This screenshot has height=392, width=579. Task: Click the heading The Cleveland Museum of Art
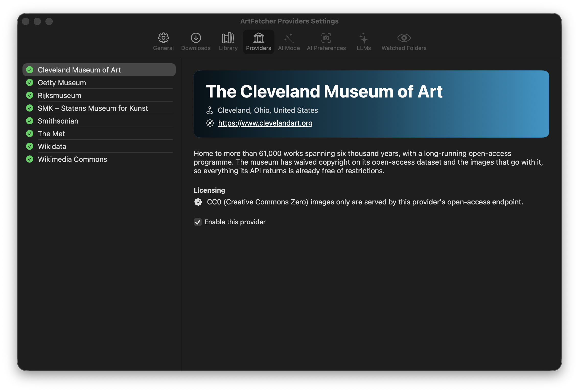click(x=324, y=91)
